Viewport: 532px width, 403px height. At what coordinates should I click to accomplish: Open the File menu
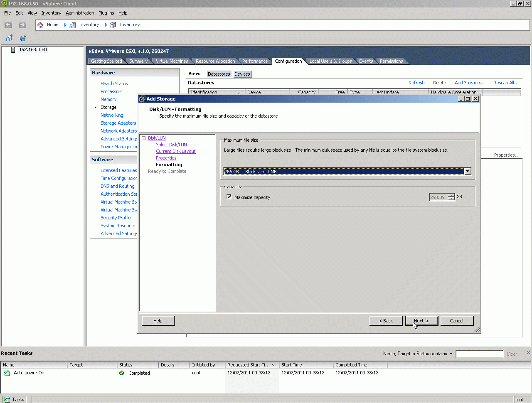click(7, 13)
